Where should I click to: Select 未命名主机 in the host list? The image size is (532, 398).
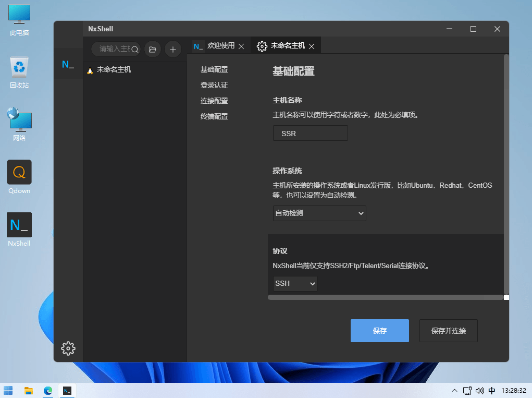135,70
